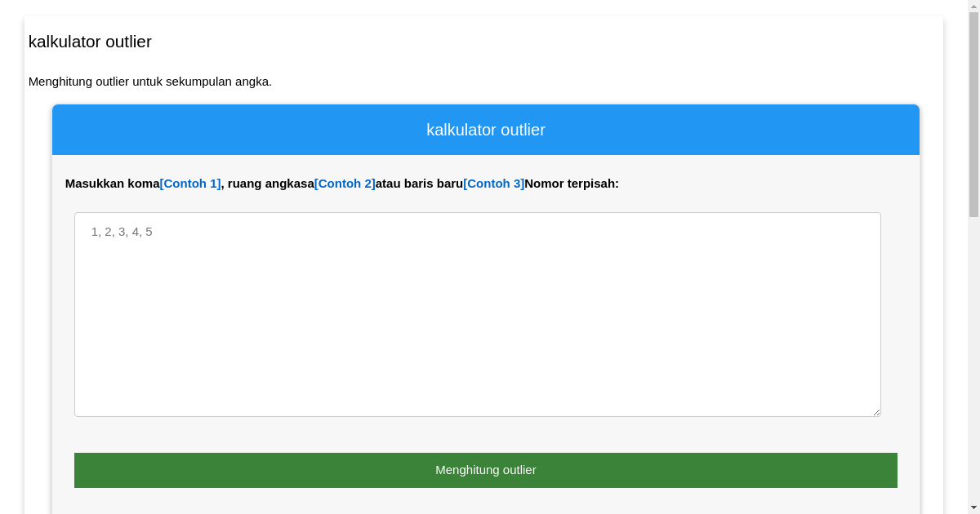Click the textarea resize handle
Screen dimensions: 980x514
877,412
